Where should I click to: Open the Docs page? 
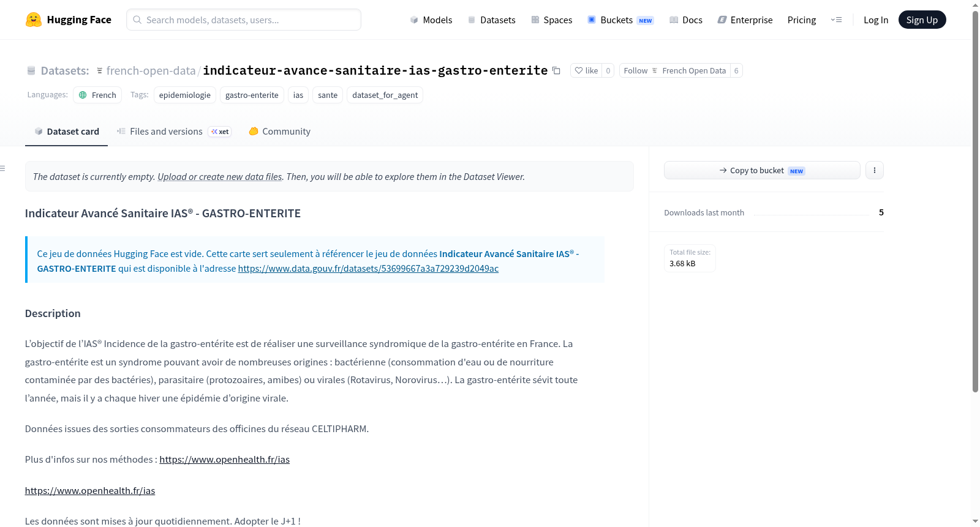pyautogui.click(x=685, y=20)
